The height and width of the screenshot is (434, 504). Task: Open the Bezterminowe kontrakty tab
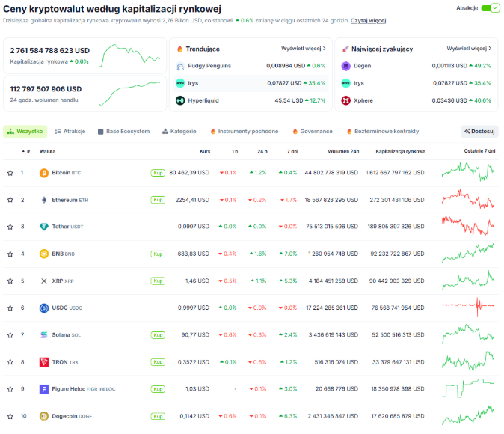383,131
